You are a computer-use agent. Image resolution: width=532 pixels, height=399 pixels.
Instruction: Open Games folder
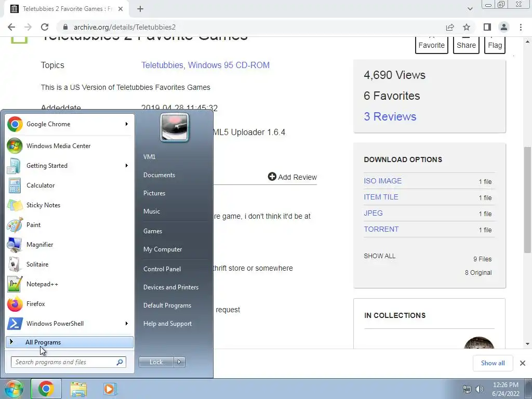pos(153,231)
